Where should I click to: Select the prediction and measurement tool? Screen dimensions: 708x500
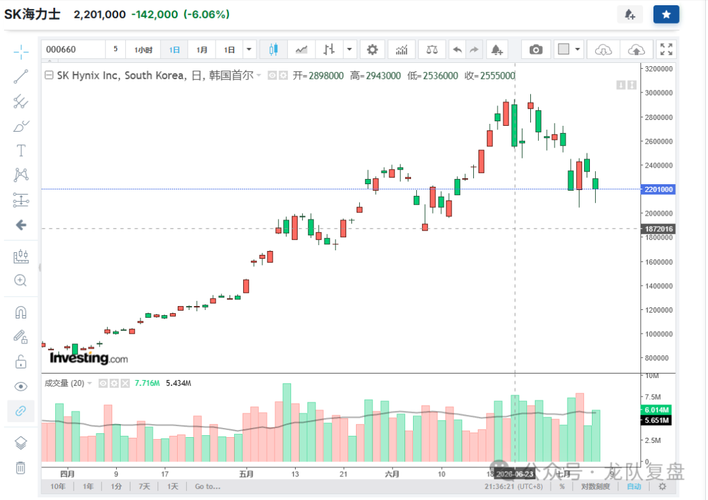[x=21, y=200]
